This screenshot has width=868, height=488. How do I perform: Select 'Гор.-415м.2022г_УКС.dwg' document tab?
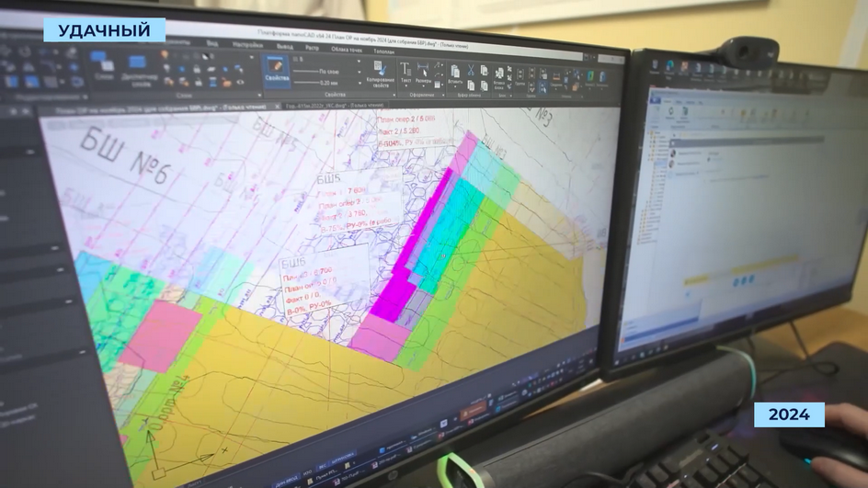click(335, 105)
